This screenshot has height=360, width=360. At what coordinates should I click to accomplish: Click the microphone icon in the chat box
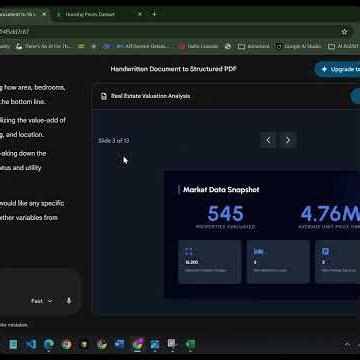tap(69, 301)
